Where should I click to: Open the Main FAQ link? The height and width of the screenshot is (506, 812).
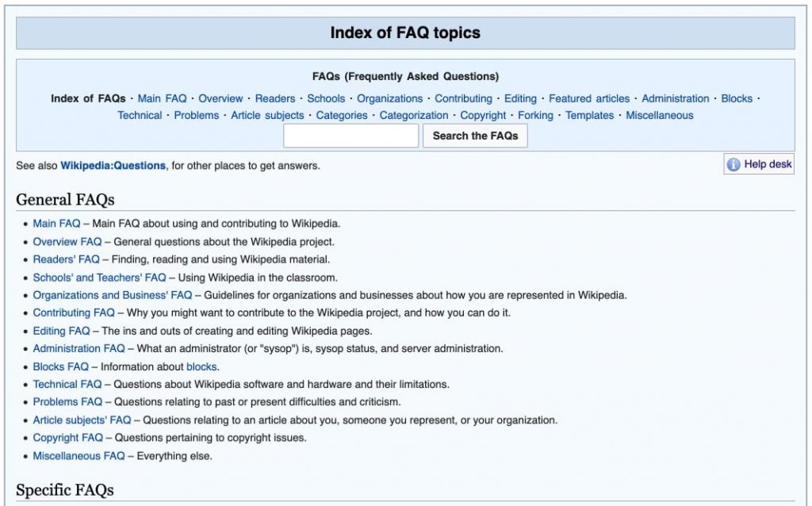tap(56, 224)
